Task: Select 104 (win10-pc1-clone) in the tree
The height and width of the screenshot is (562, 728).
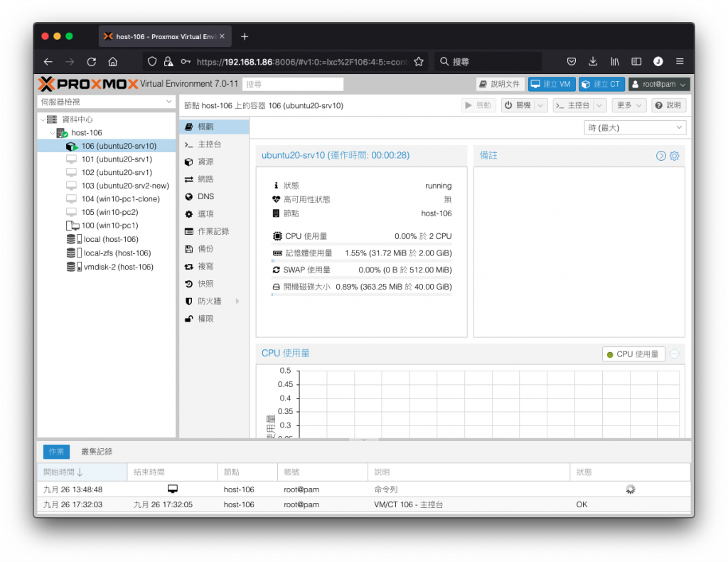Action: click(x=107, y=198)
